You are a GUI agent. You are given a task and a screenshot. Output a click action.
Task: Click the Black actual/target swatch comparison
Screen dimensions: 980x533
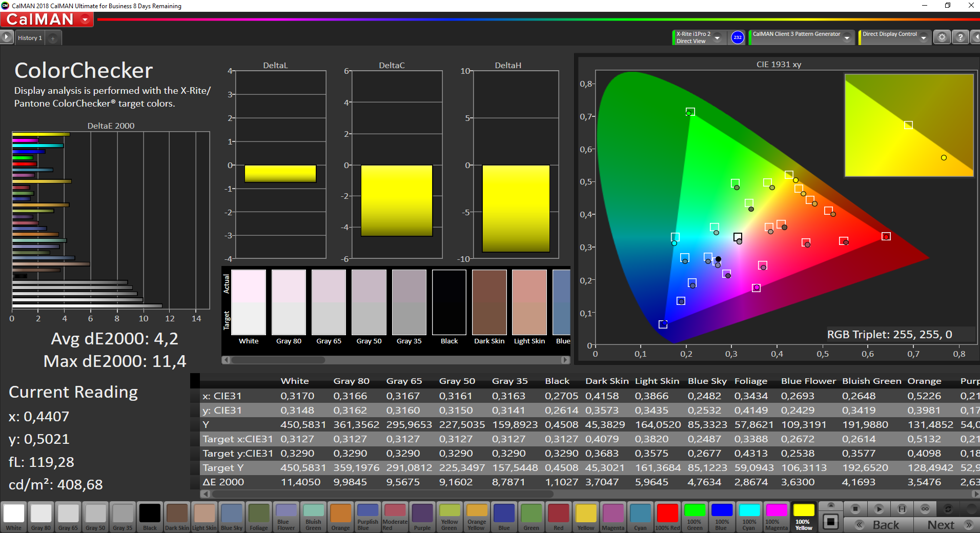click(450, 302)
